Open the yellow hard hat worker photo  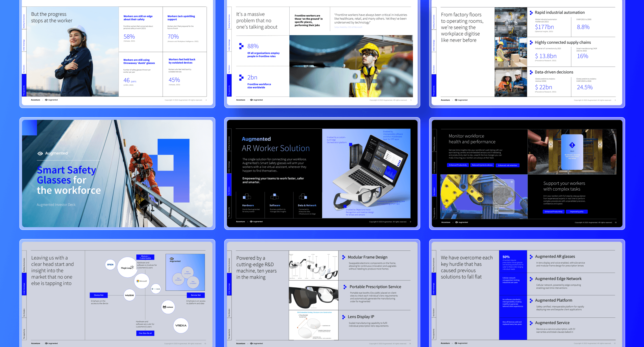pos(351,66)
